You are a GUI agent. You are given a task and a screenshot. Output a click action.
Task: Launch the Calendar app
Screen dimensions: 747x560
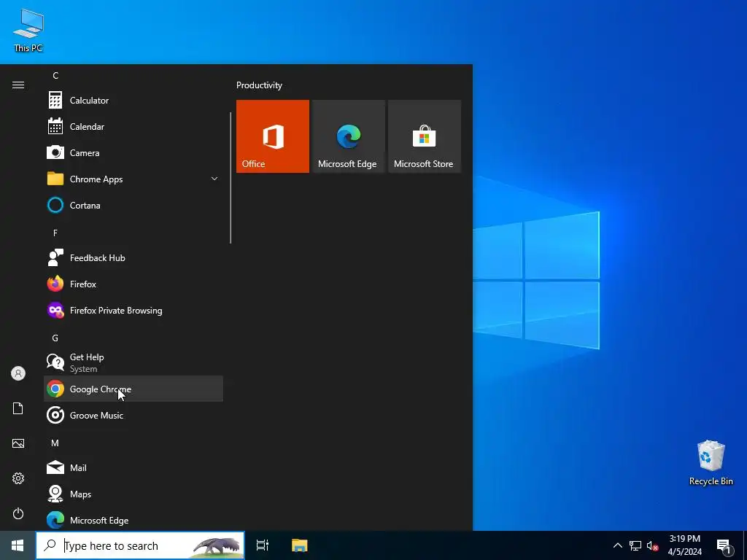[x=133, y=127]
